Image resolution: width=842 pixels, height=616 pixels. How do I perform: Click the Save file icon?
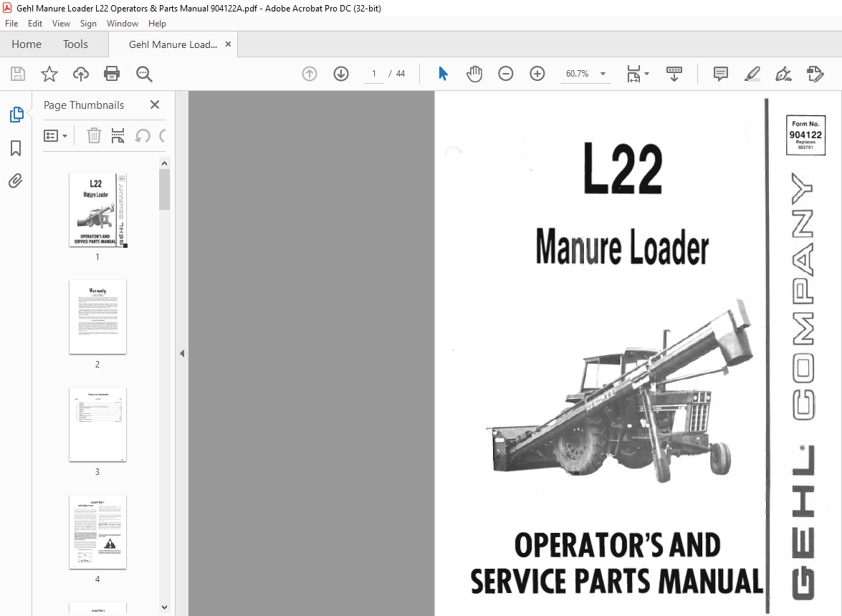[x=18, y=74]
